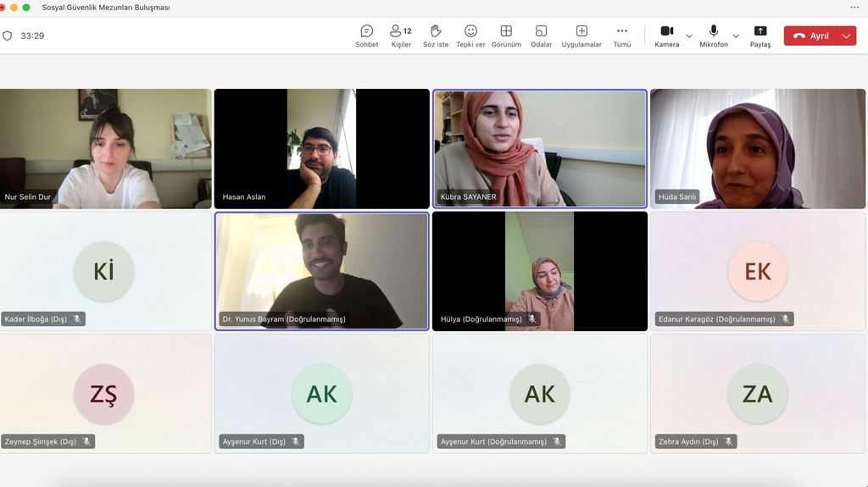Open Odalar breakout rooms
Image resolution: width=868 pixels, height=487 pixels.
(541, 36)
